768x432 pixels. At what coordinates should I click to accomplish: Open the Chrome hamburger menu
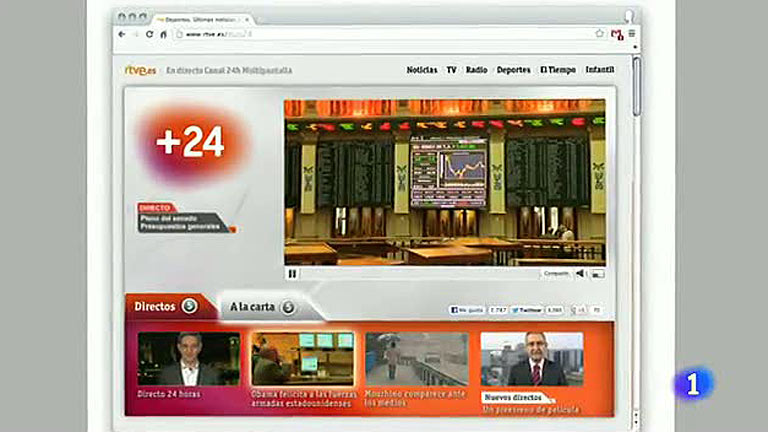[632, 34]
